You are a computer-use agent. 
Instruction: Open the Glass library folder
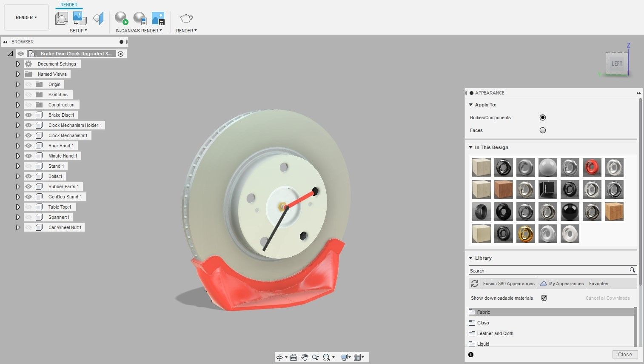pos(483,323)
